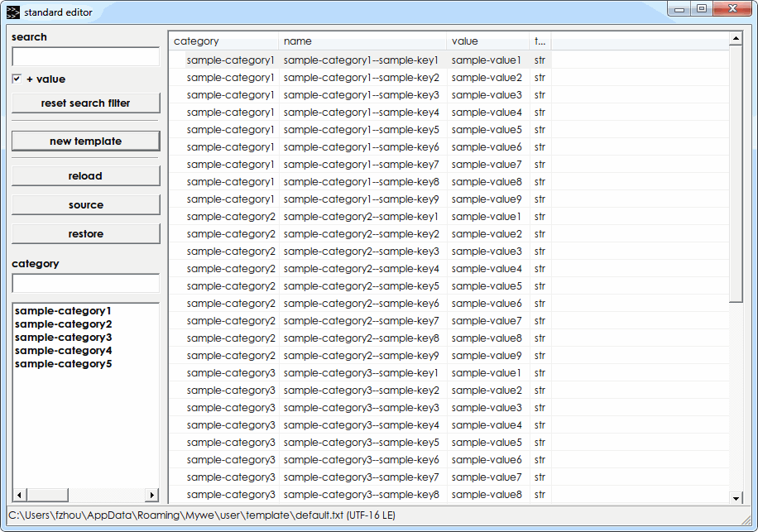Select row sample-category2--sample-key5

click(x=361, y=286)
